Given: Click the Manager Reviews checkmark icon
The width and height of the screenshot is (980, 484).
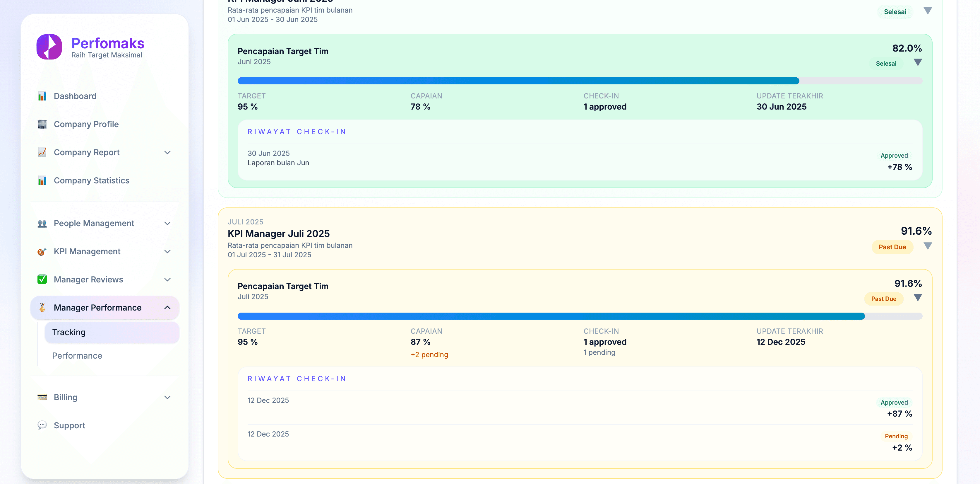Looking at the screenshot, I should point(42,279).
